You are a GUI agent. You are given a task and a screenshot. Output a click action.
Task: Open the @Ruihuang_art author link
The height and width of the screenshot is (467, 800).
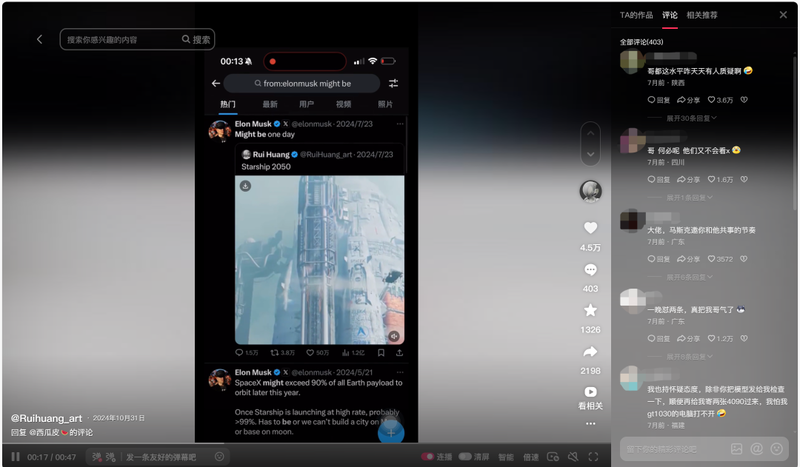(x=46, y=419)
